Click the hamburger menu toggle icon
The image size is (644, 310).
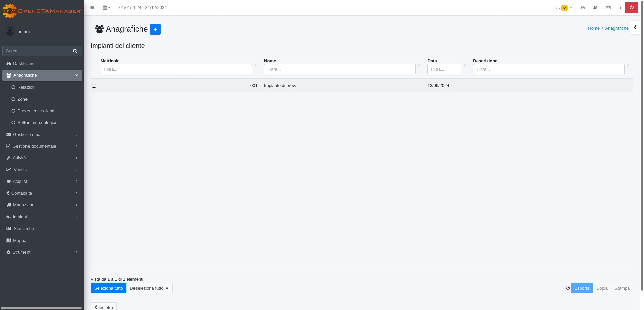pos(92,8)
